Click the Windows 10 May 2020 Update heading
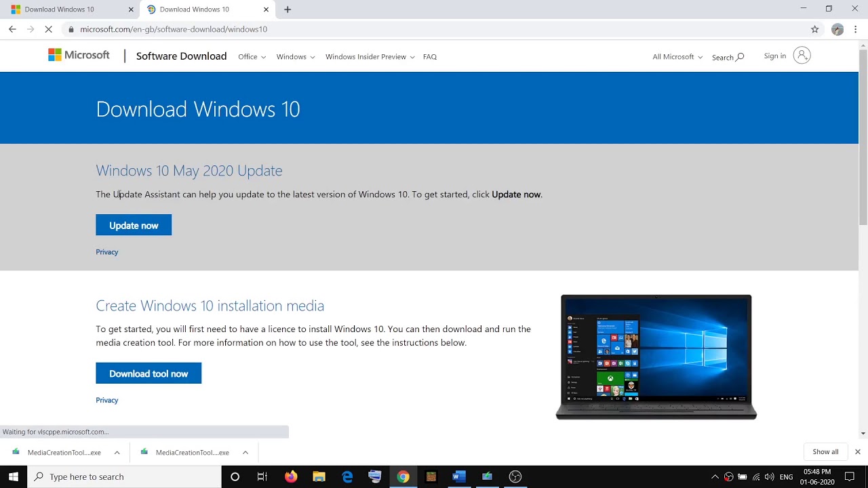This screenshot has height=488, width=868. (189, 170)
